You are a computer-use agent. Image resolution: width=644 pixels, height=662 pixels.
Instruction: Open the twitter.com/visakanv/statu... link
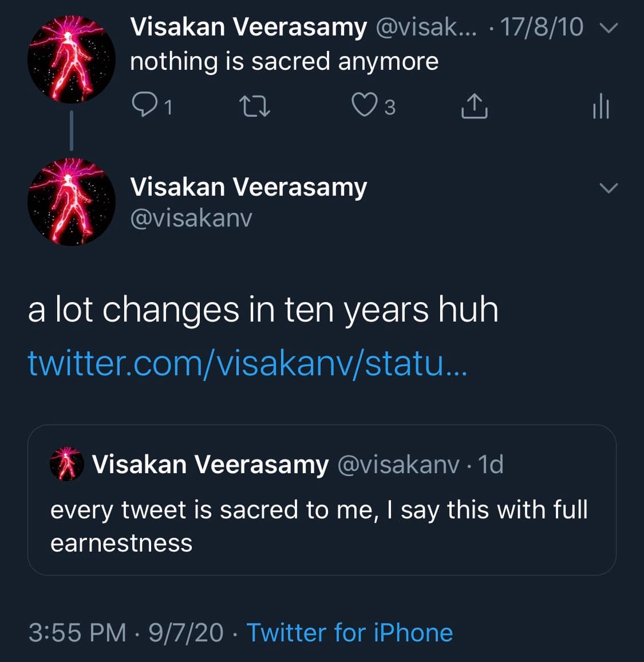[247, 363]
